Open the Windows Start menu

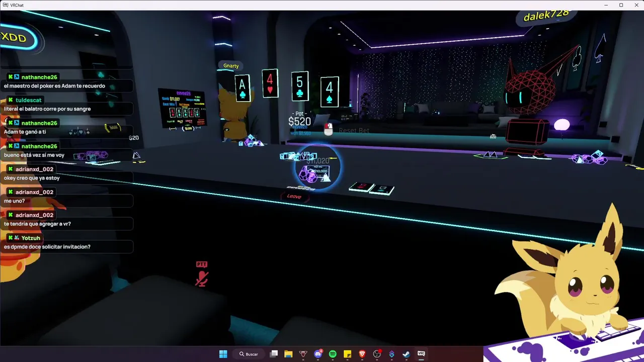[x=223, y=354]
